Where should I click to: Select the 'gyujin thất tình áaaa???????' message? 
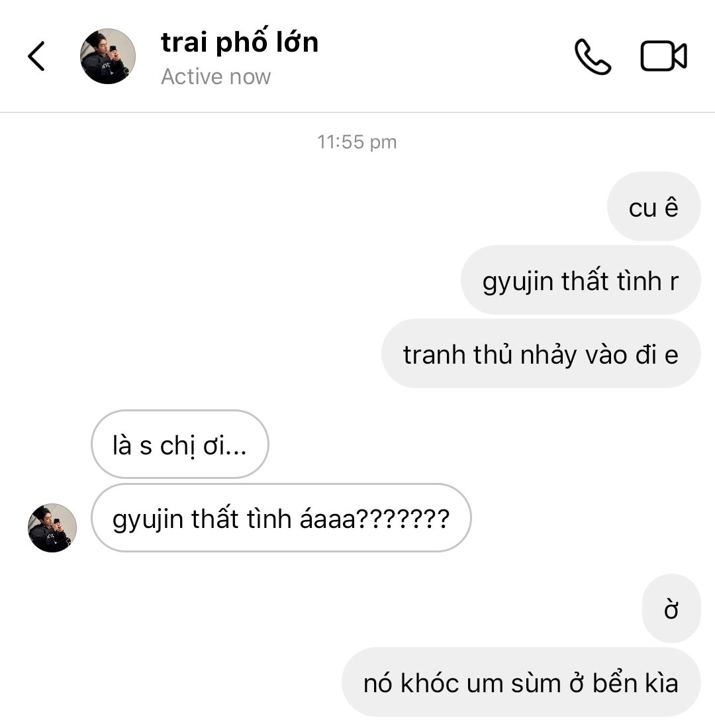[x=281, y=517]
